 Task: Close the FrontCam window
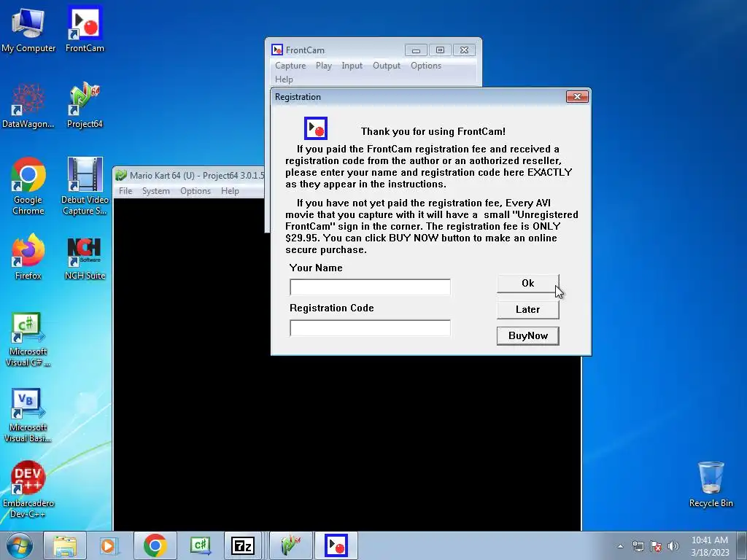click(x=465, y=50)
